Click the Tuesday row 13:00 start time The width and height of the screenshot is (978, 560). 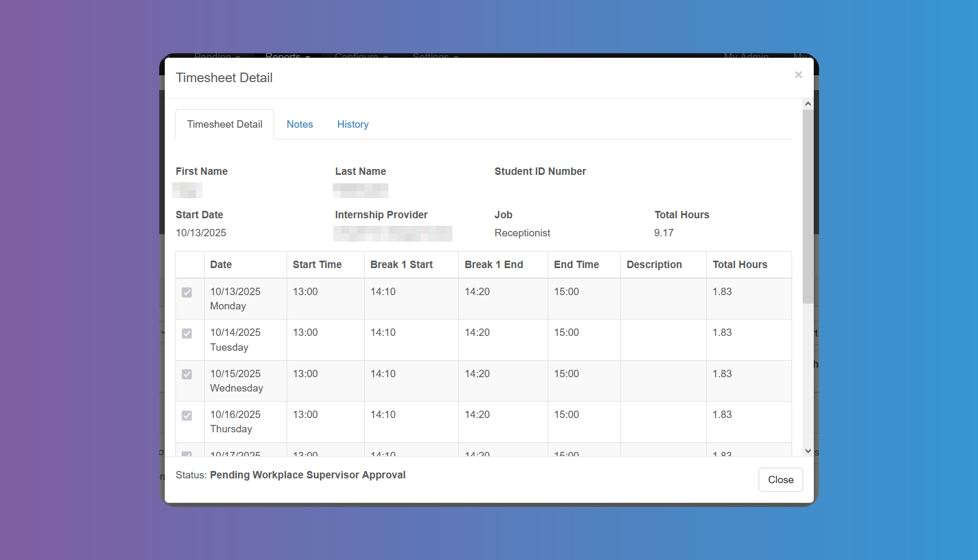[x=305, y=332]
